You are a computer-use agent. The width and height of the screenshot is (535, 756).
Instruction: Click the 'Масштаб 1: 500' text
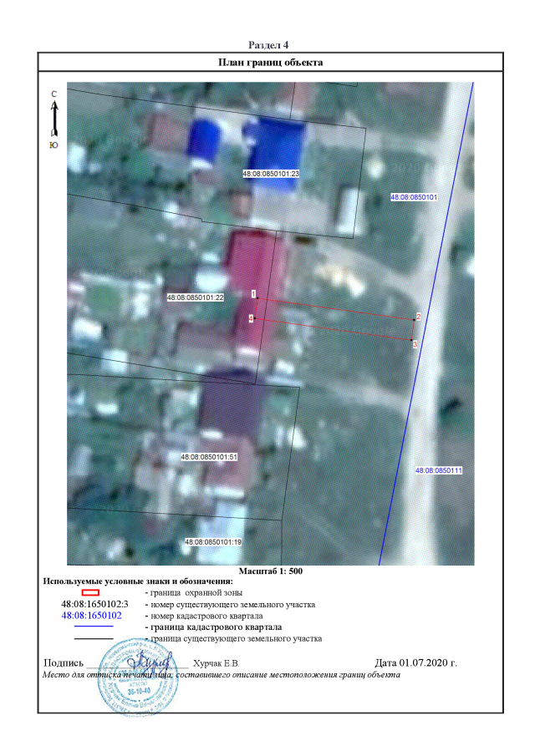pos(271,571)
